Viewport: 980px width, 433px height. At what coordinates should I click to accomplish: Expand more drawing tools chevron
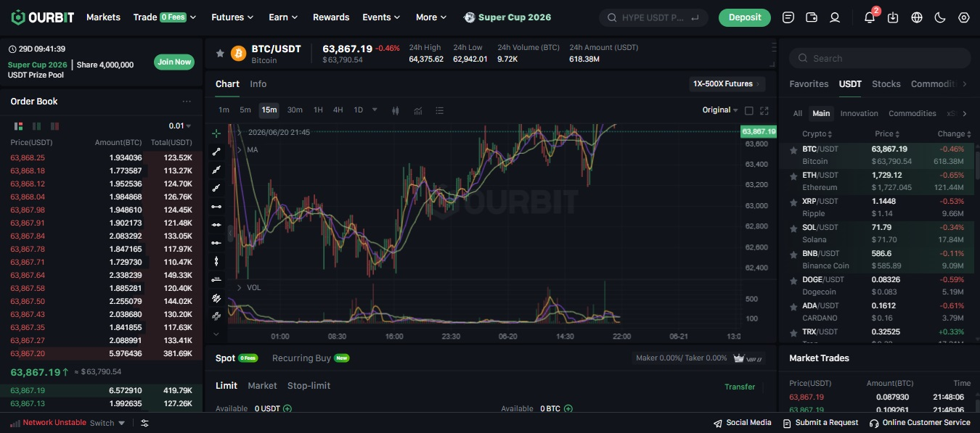tap(216, 334)
